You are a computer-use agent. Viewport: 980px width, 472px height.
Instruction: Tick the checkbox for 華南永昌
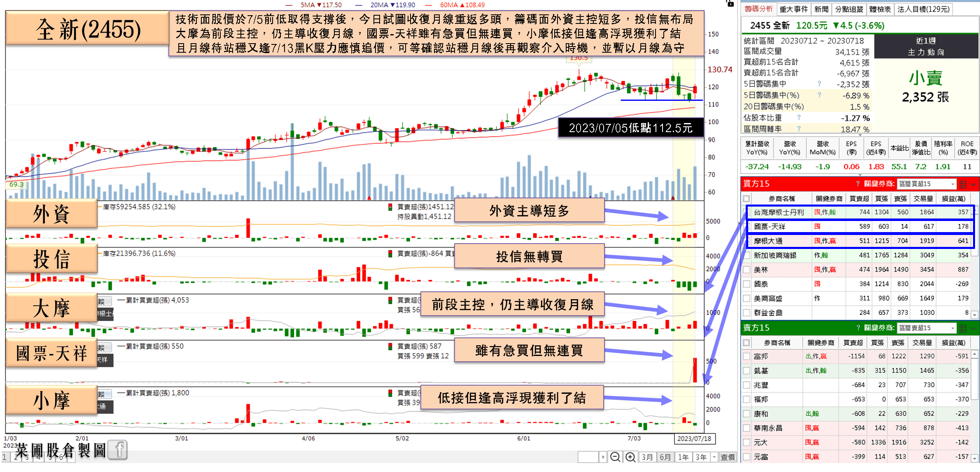coord(747,428)
